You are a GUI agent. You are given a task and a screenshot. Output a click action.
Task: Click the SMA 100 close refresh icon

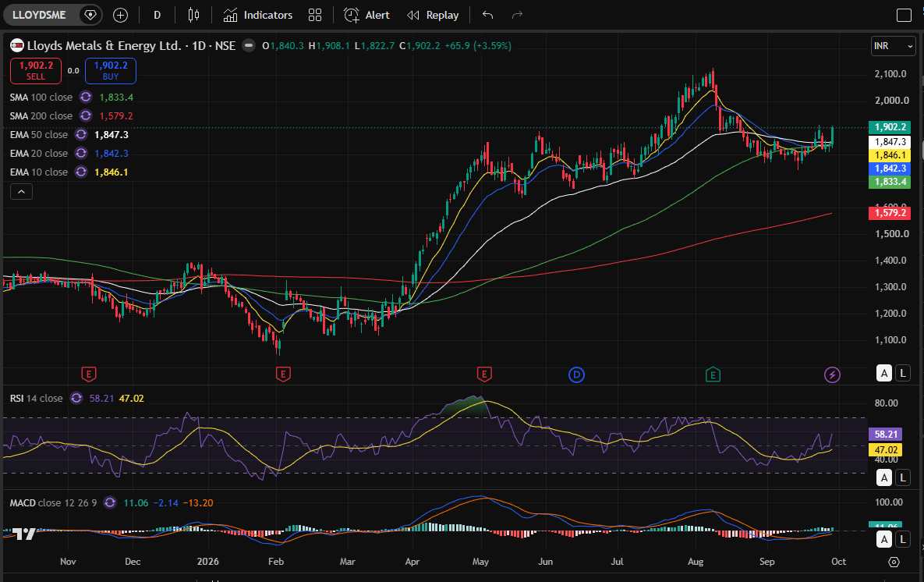pyautogui.click(x=86, y=98)
